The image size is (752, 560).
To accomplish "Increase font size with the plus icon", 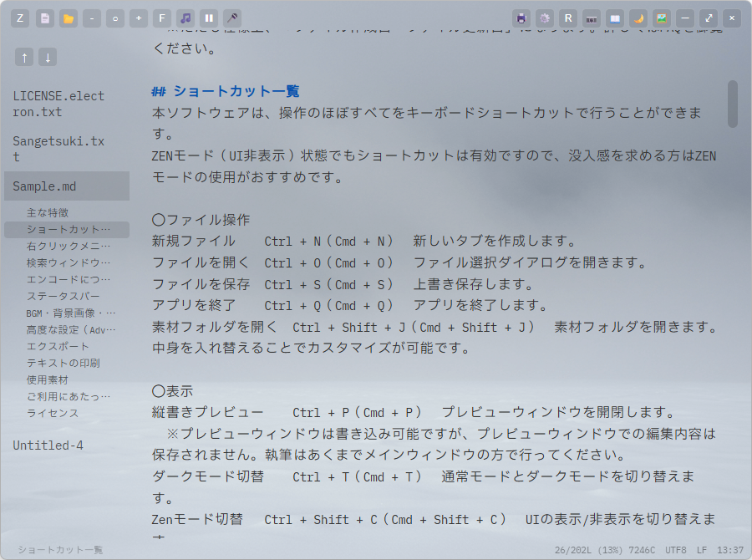I will [x=139, y=18].
